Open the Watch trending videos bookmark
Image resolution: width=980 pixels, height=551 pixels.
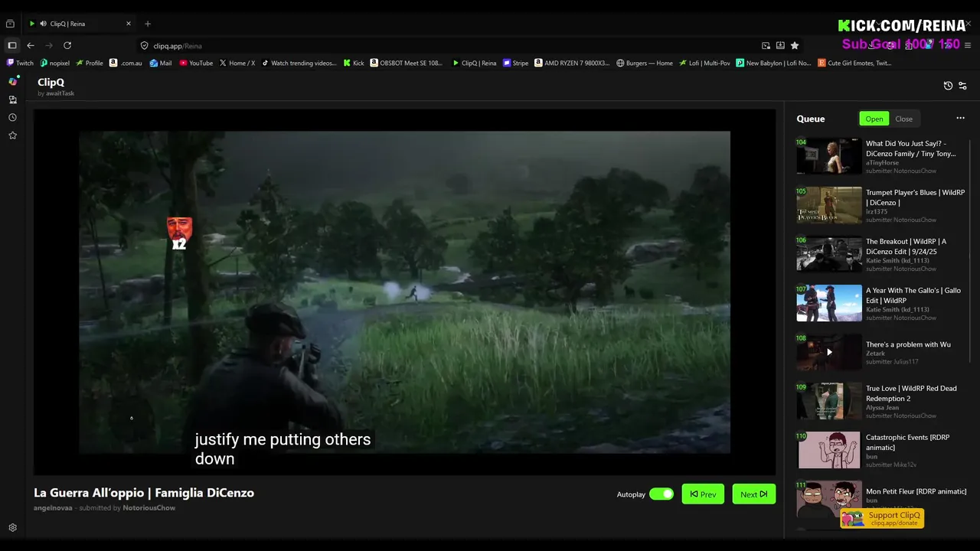coord(299,63)
